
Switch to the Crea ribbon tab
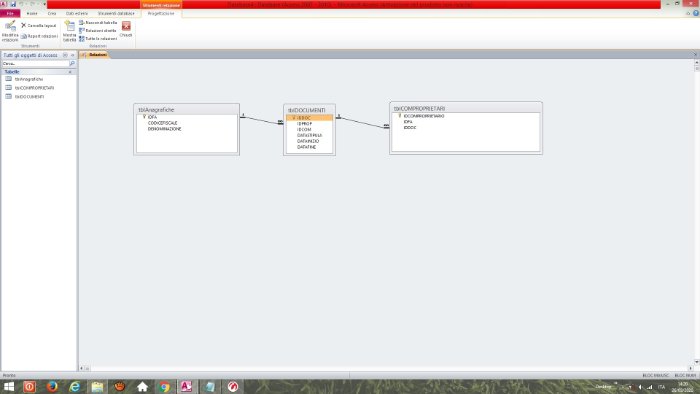(52, 13)
